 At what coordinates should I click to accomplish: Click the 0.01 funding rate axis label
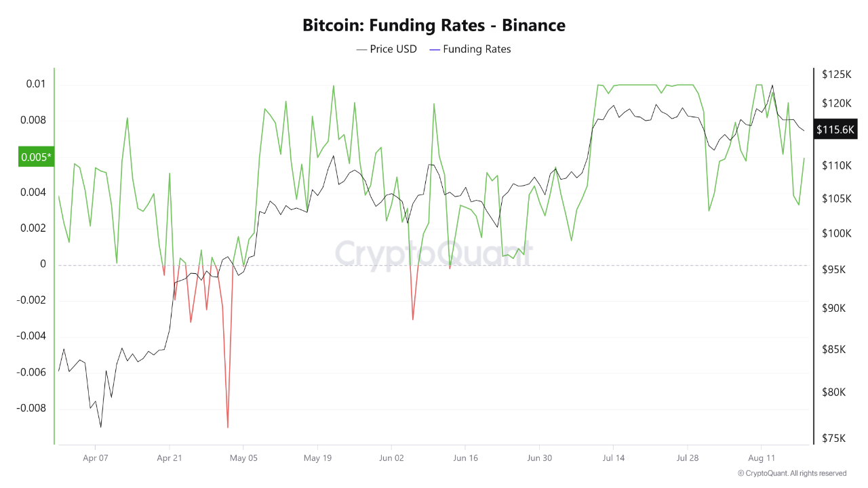point(36,84)
